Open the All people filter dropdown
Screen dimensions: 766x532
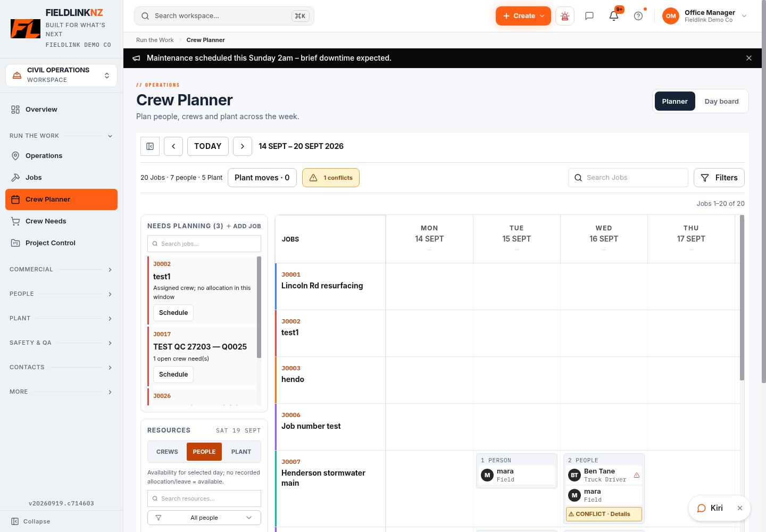[204, 518]
